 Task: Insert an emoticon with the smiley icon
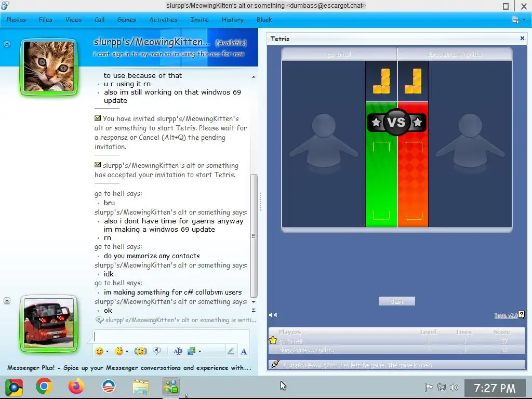99,351
